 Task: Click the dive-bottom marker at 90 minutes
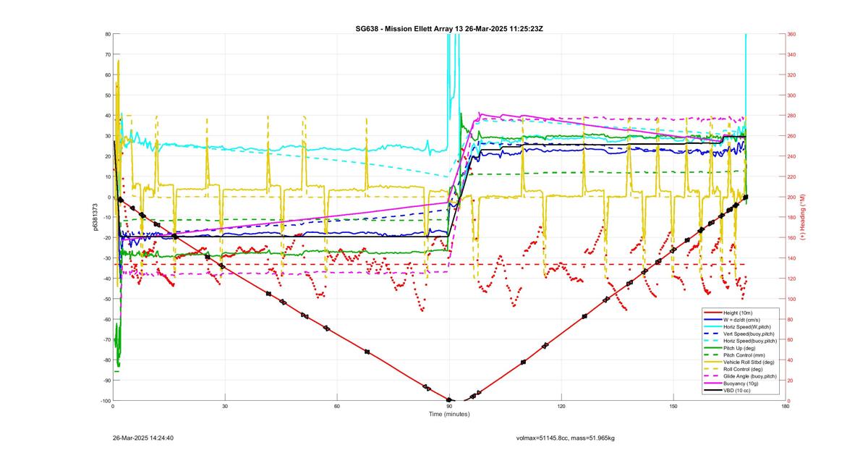click(x=449, y=400)
